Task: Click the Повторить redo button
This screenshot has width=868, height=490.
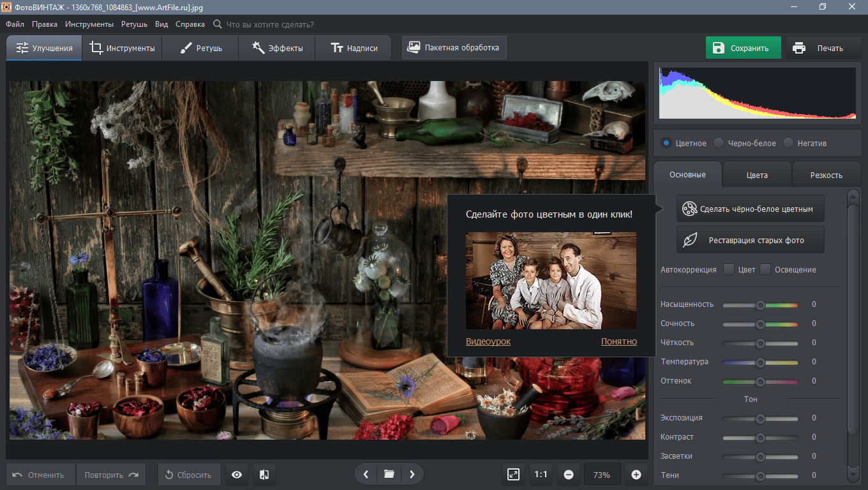Action: 111,475
